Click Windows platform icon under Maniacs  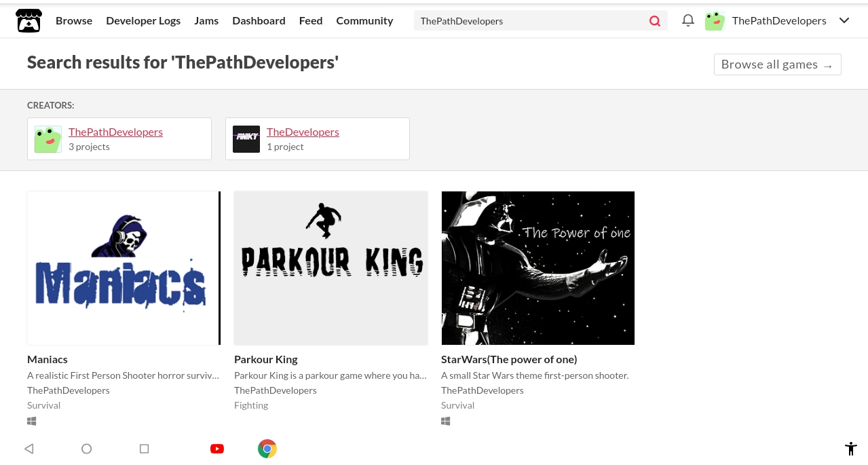pyautogui.click(x=32, y=421)
